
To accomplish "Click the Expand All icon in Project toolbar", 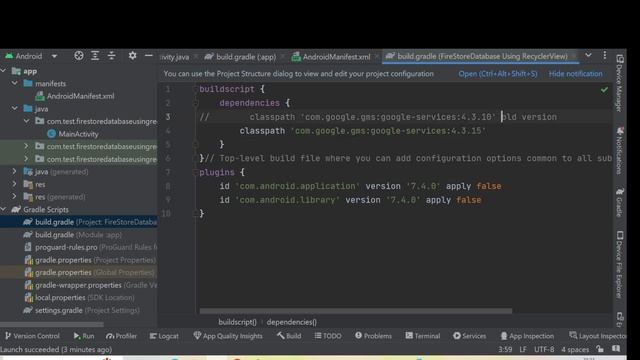I will tap(95, 56).
